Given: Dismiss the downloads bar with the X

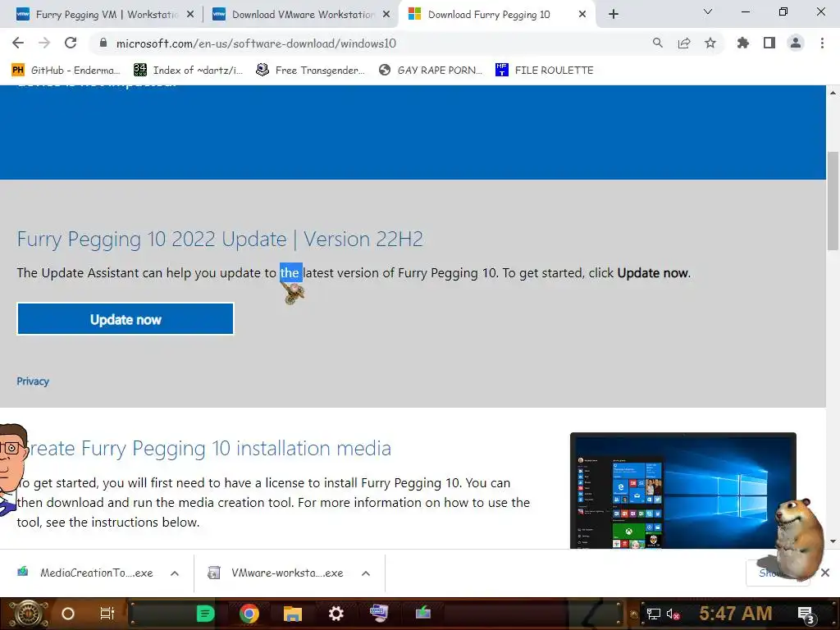Looking at the screenshot, I should tap(825, 573).
